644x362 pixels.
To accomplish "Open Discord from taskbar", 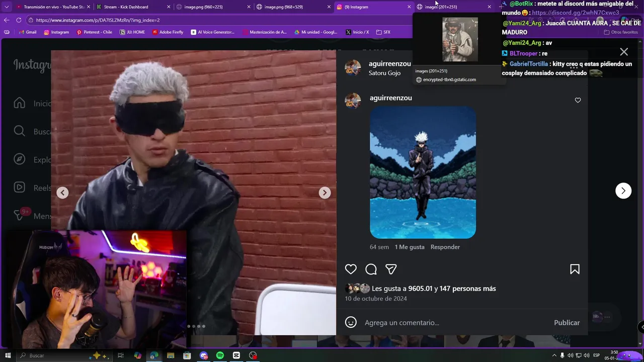I will [x=204, y=355].
